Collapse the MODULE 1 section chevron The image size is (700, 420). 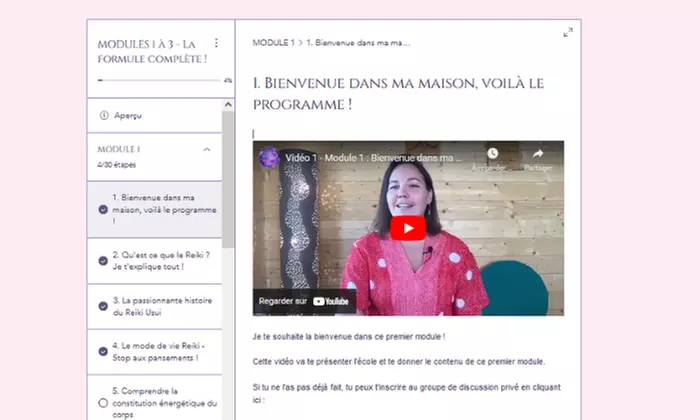pos(207,150)
